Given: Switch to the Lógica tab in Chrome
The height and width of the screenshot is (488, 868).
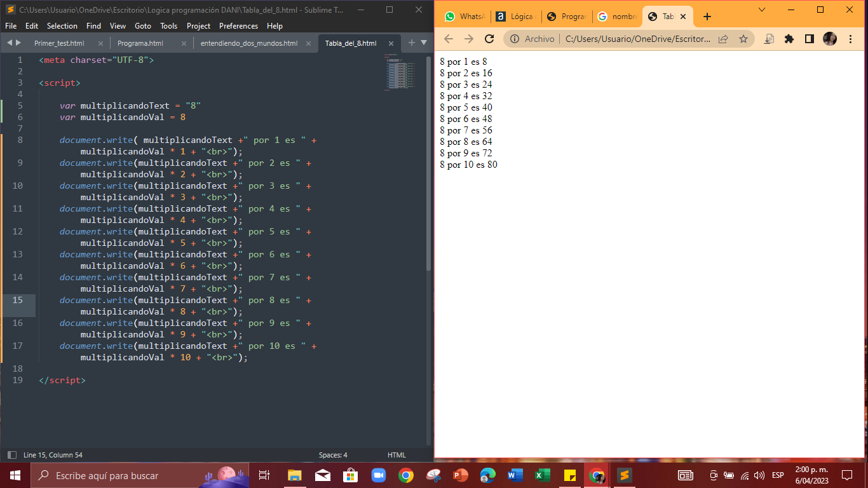Looking at the screenshot, I should click(516, 17).
